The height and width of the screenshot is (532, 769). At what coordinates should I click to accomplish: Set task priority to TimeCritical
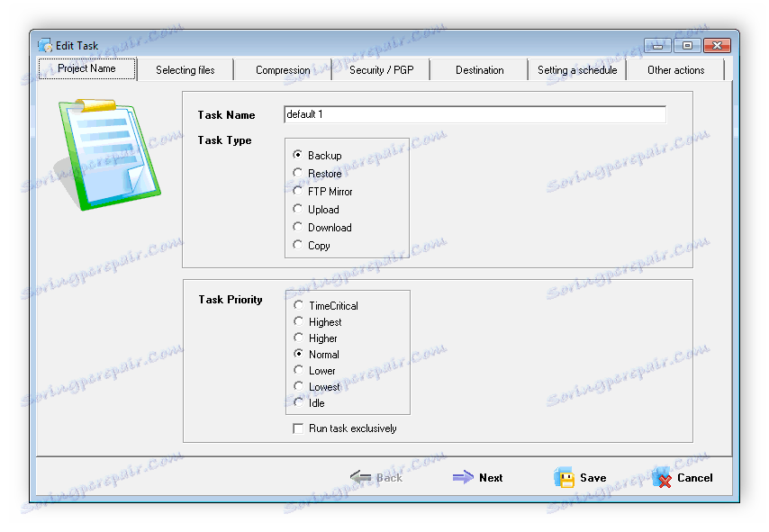point(297,305)
